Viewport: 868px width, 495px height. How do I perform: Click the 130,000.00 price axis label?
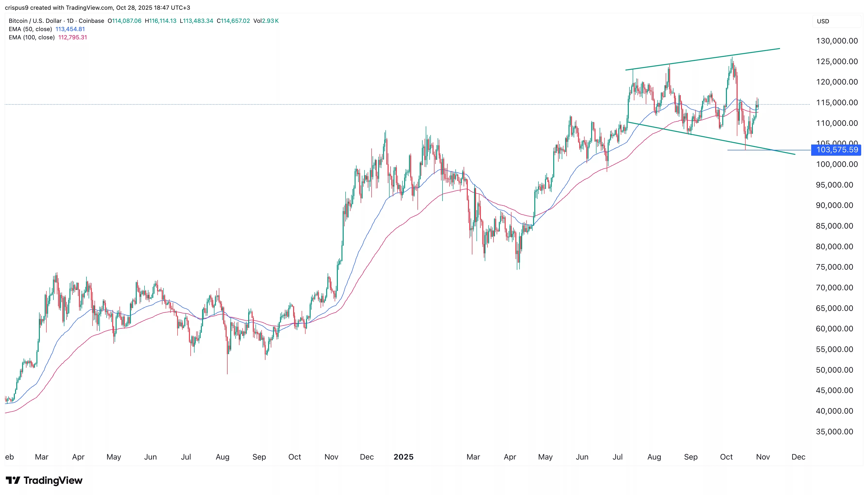(837, 41)
